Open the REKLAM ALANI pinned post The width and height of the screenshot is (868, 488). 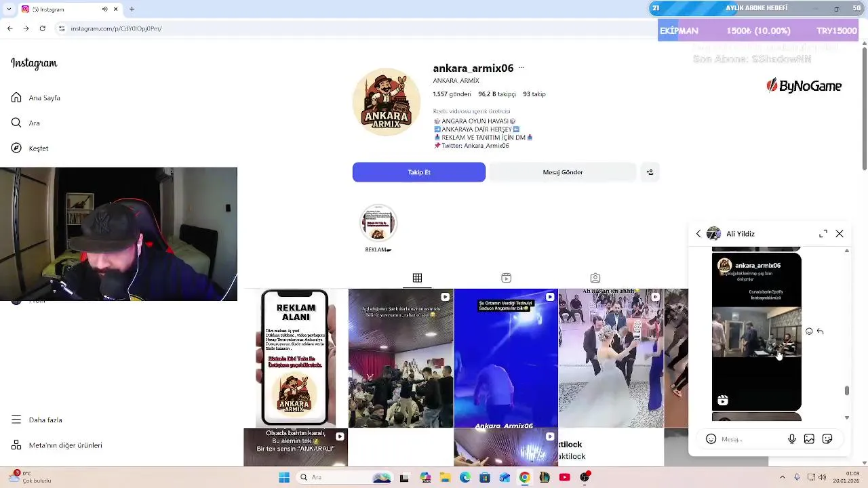[296, 358]
